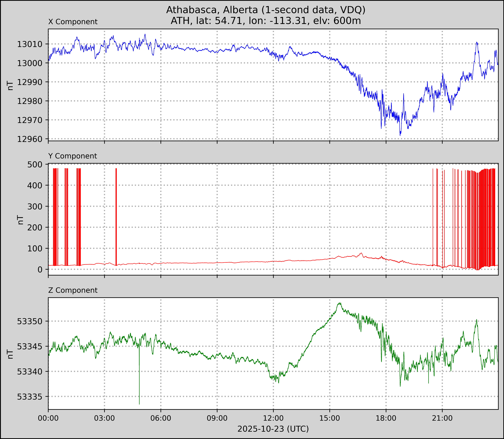504x439 pixels.
Task: Click the 03:00 x-axis time label
Action: tap(104, 418)
